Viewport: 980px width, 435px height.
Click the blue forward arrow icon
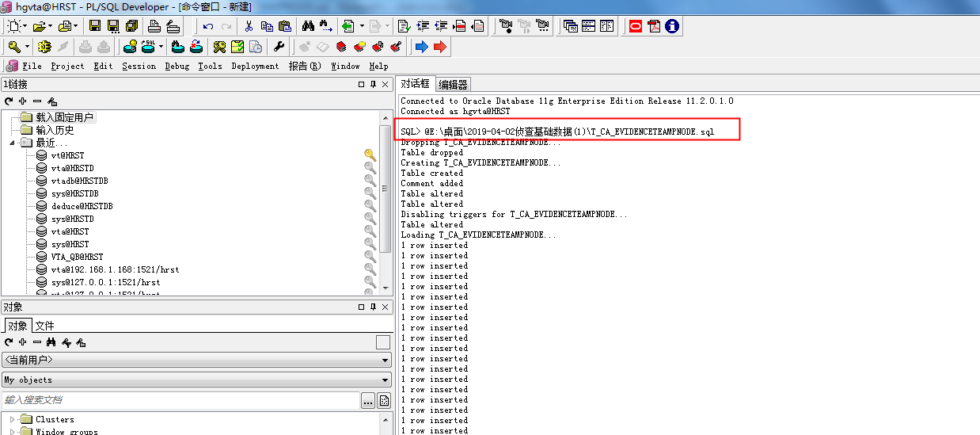[x=422, y=47]
